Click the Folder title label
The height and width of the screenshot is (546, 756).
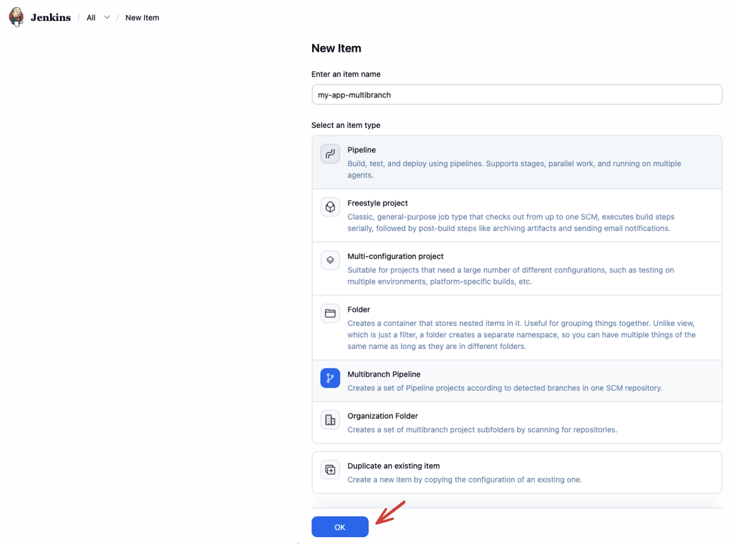pos(359,310)
